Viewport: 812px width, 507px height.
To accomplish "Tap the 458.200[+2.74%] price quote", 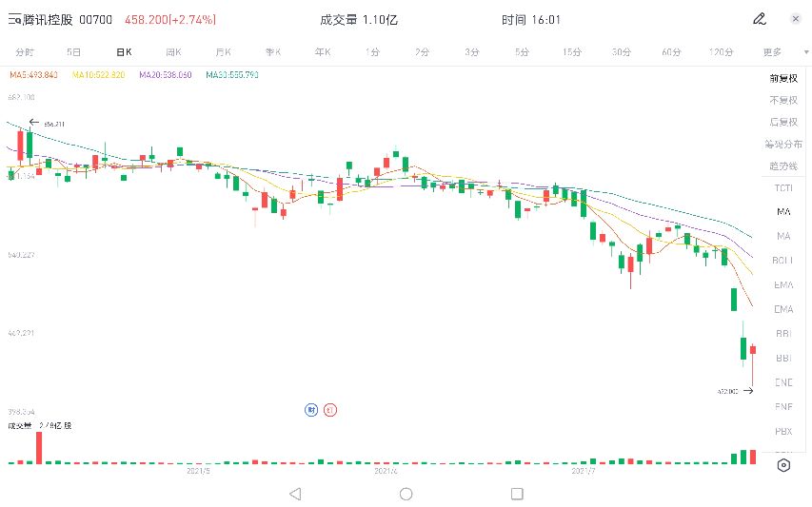I will coord(170,20).
